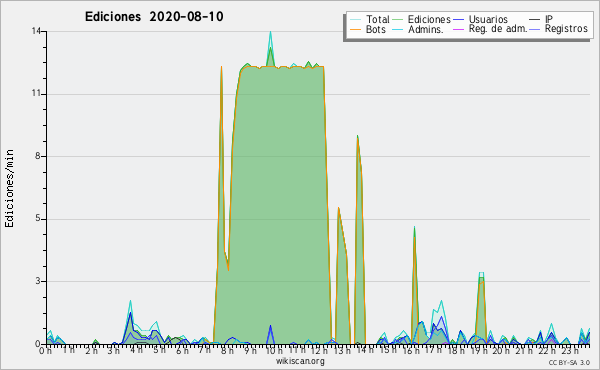Click the y-axis value 8

point(38,156)
